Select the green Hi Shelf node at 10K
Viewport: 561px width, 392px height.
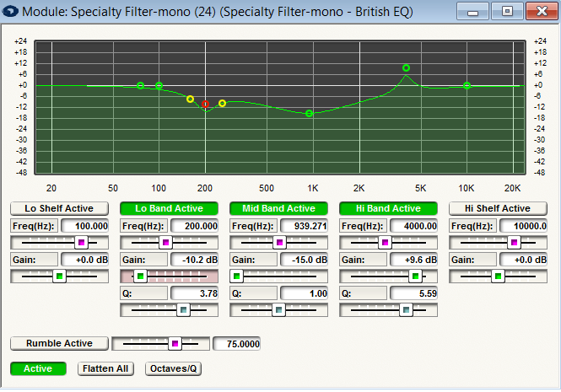coord(467,85)
